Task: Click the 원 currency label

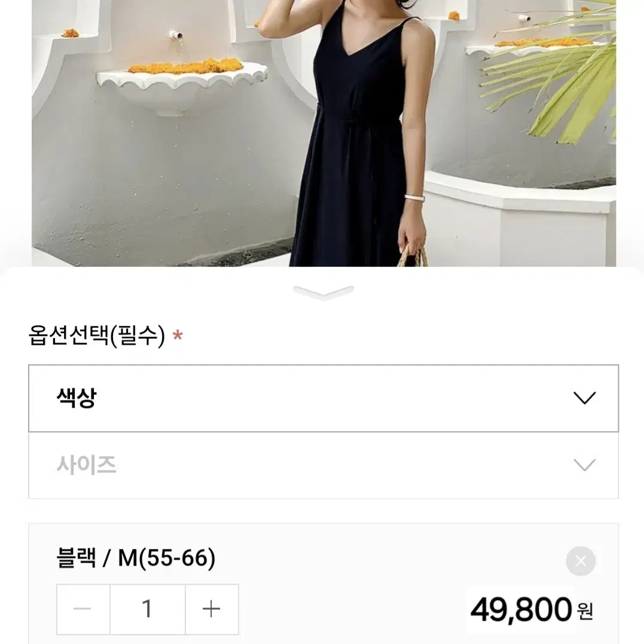Action: click(x=585, y=611)
